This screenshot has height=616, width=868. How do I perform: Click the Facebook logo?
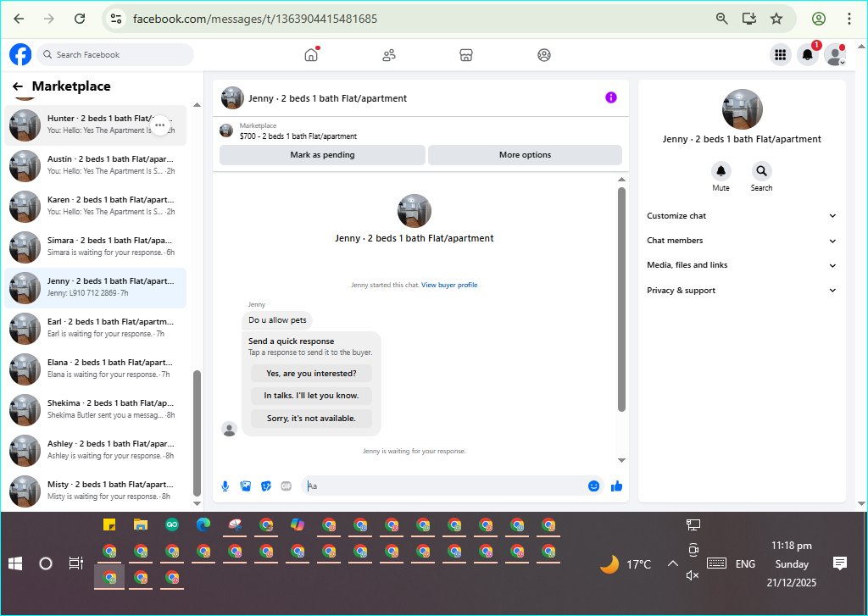(x=20, y=55)
